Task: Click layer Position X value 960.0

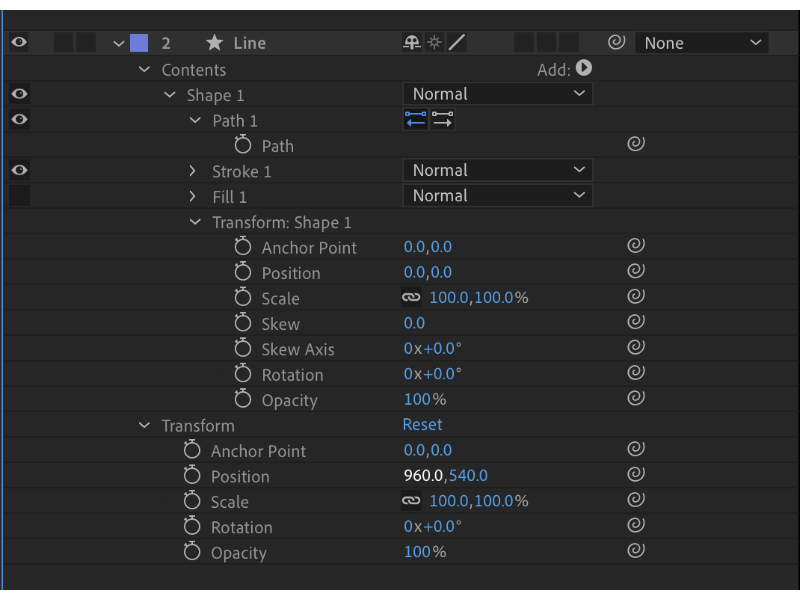Action: [x=423, y=476]
